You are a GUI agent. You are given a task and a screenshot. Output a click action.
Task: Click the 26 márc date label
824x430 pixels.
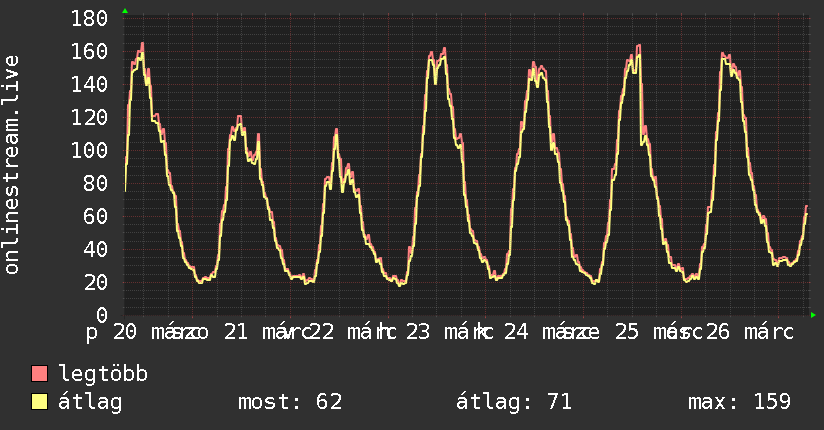pos(749,332)
